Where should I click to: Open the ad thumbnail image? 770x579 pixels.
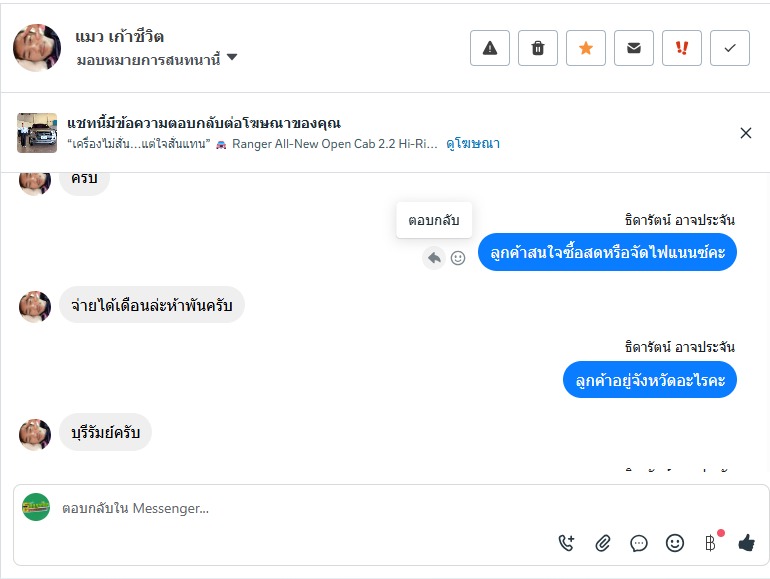click(x=37, y=133)
